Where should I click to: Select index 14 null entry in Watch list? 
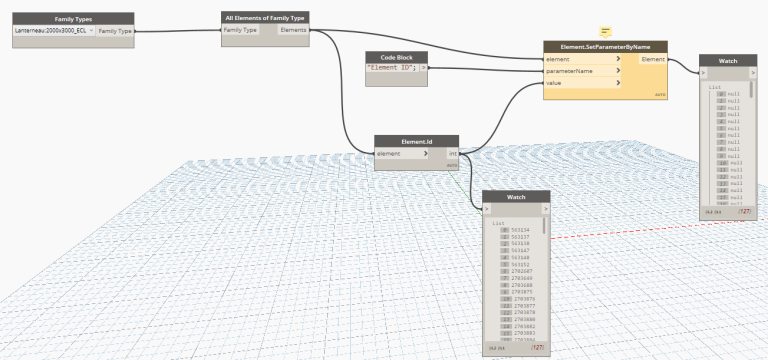click(730, 190)
